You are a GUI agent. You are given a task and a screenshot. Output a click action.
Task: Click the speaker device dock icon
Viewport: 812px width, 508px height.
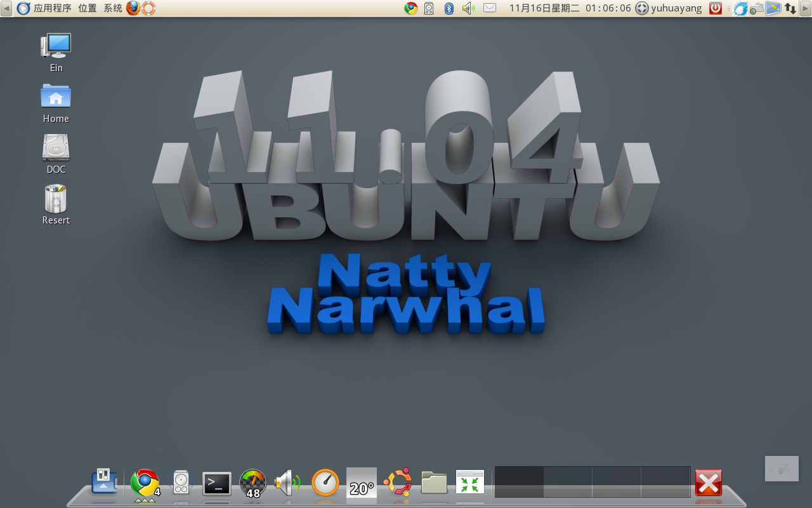tap(181, 483)
